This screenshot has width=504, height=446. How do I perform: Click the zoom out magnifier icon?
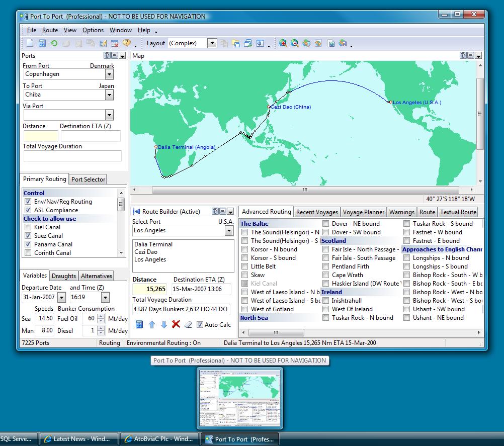tap(294, 43)
